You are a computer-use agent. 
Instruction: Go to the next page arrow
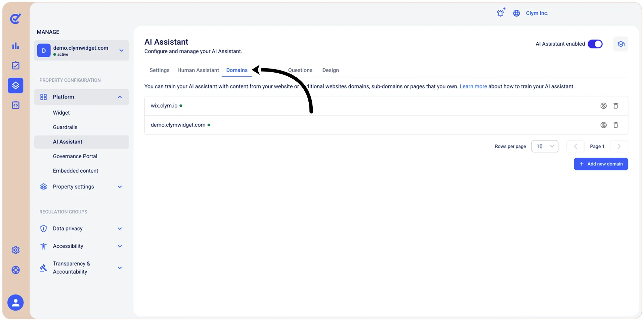[619, 147]
